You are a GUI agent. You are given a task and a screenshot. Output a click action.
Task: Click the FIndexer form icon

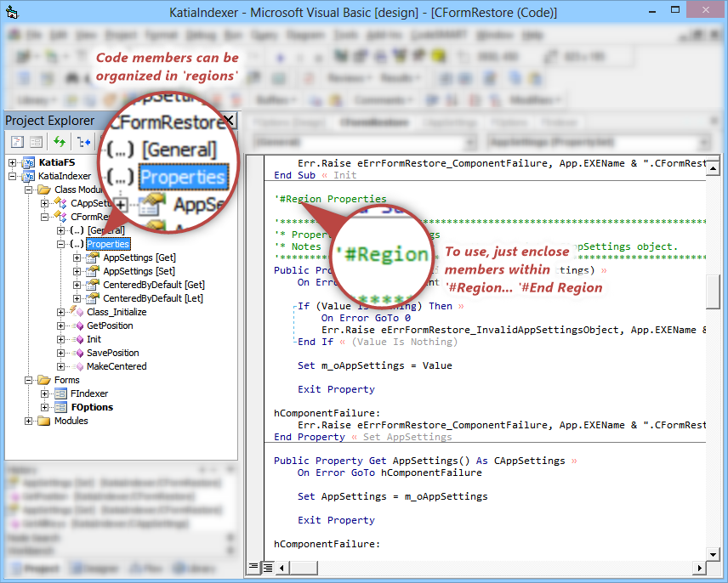(61, 393)
